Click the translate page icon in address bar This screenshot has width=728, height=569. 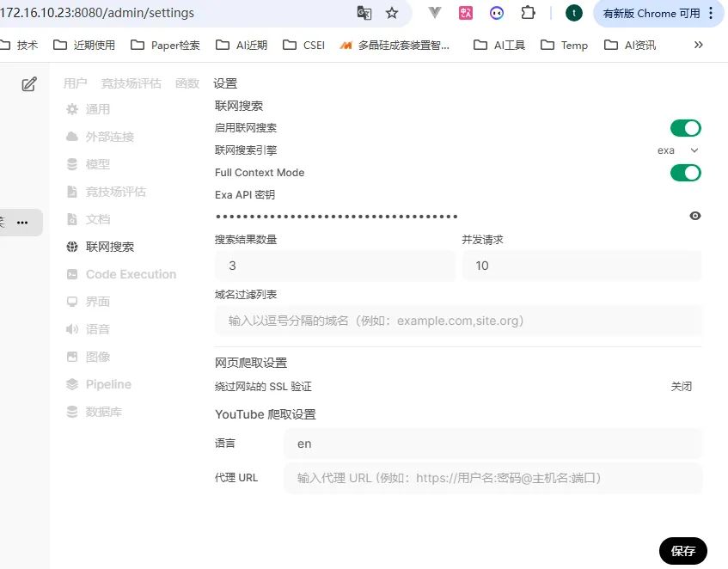click(x=364, y=13)
